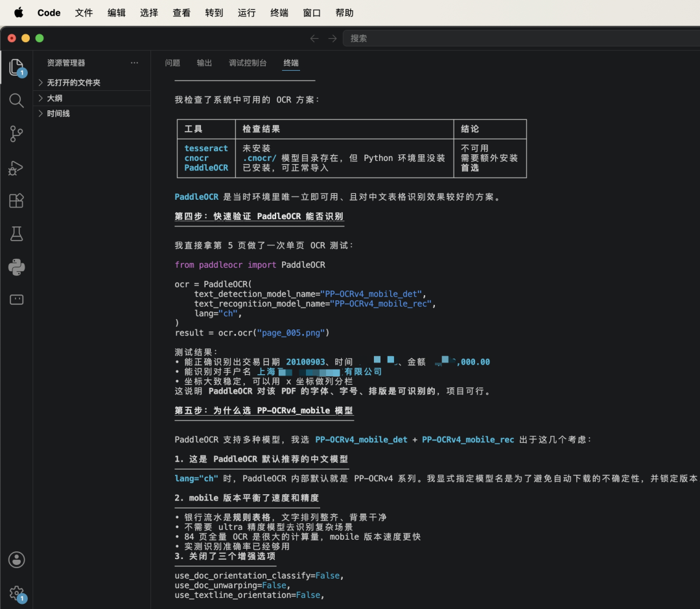
Task: Click the date value 20100903
Action: tap(305, 362)
